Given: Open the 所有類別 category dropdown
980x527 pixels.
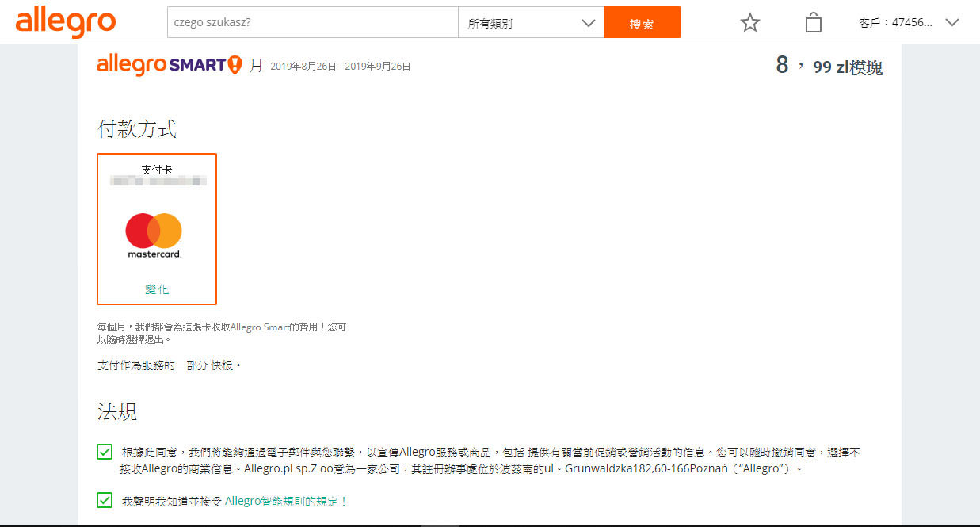Looking at the screenshot, I should pyautogui.click(x=531, y=22).
